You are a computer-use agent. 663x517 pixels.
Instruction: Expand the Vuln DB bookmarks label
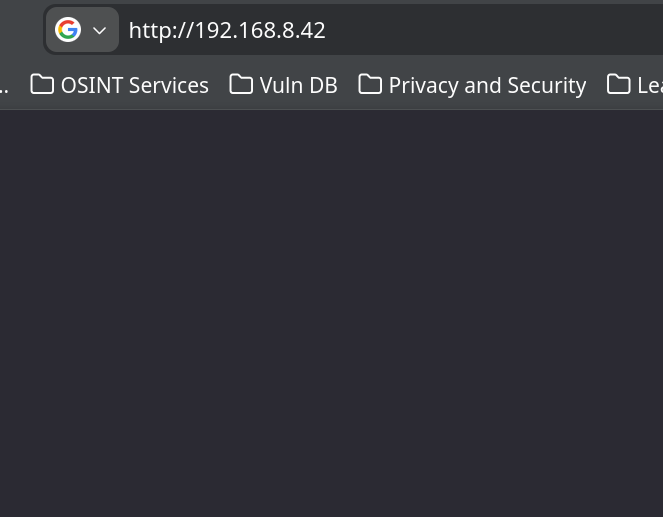(x=298, y=85)
